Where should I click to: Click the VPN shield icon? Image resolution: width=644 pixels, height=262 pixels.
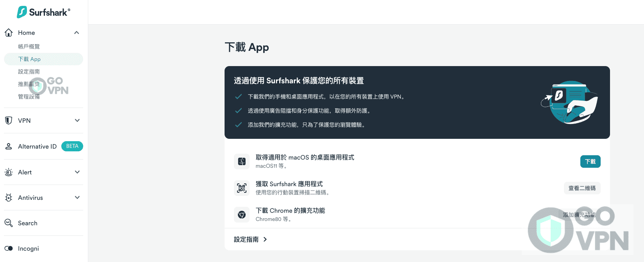point(9,120)
